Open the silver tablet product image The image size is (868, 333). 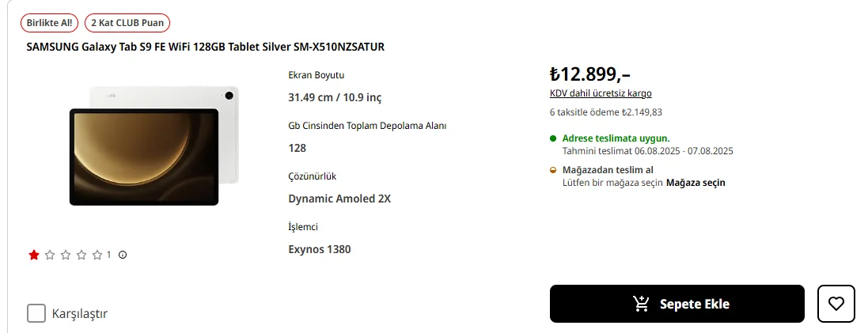153,146
